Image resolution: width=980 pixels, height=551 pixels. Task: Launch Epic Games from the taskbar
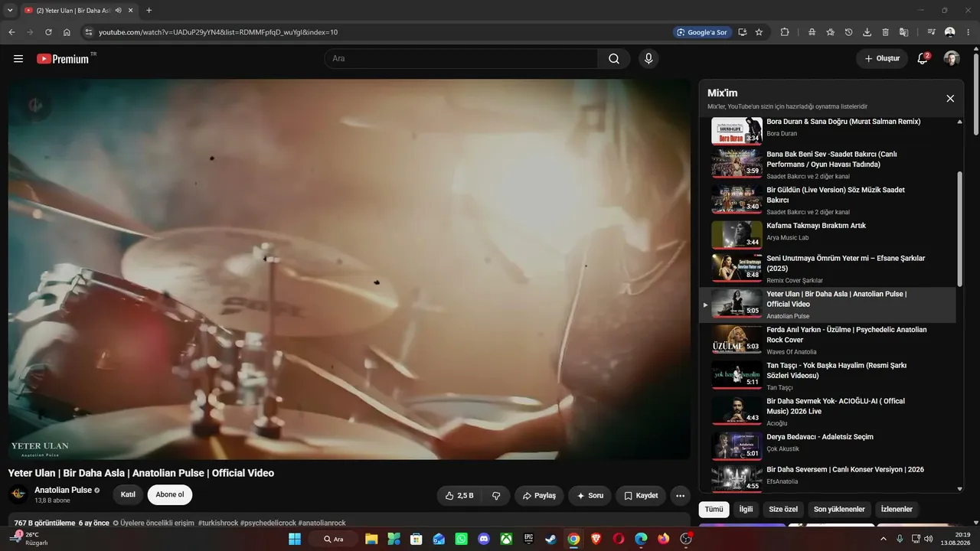click(528, 539)
